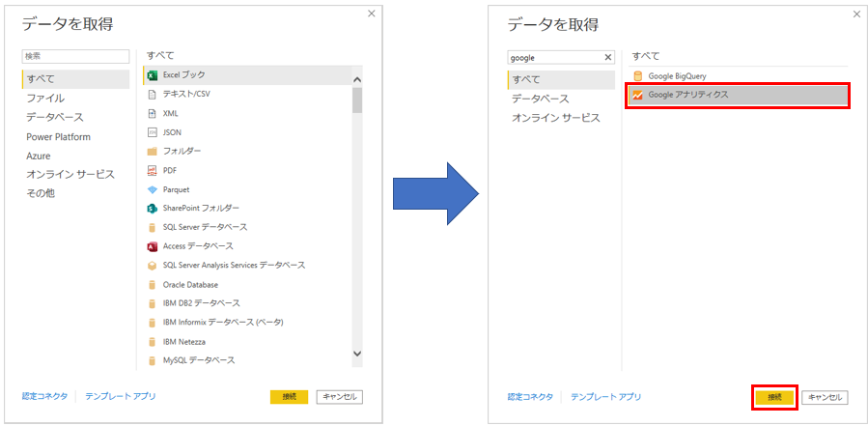Select すべて category in right dialog
The height and width of the screenshot is (426, 868).
[x=561, y=80]
